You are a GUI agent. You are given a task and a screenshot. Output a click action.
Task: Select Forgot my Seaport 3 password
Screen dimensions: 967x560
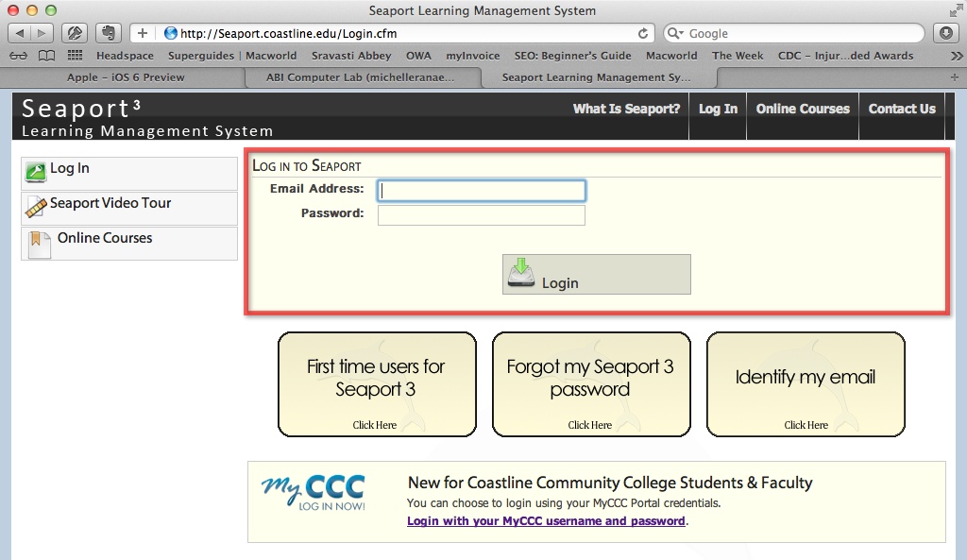pos(591,384)
